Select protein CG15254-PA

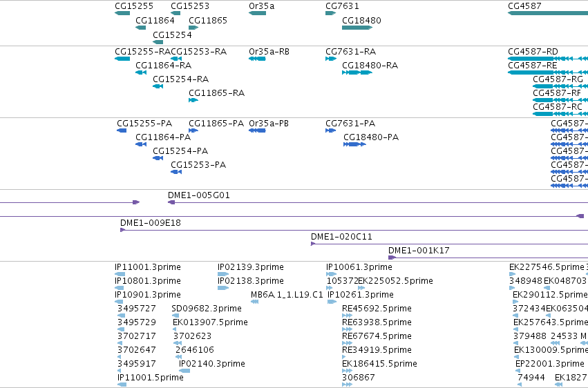point(180,151)
